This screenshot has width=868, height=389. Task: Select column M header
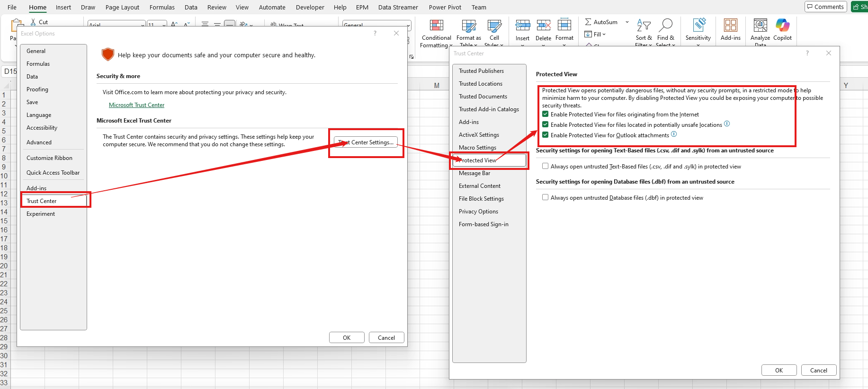(x=437, y=85)
